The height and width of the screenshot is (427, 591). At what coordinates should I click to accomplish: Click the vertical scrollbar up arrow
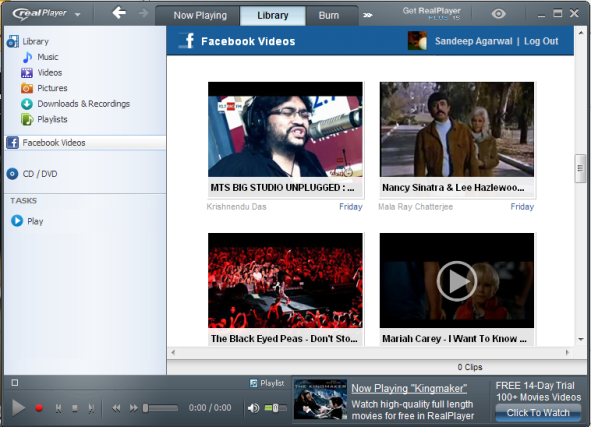coord(581,33)
